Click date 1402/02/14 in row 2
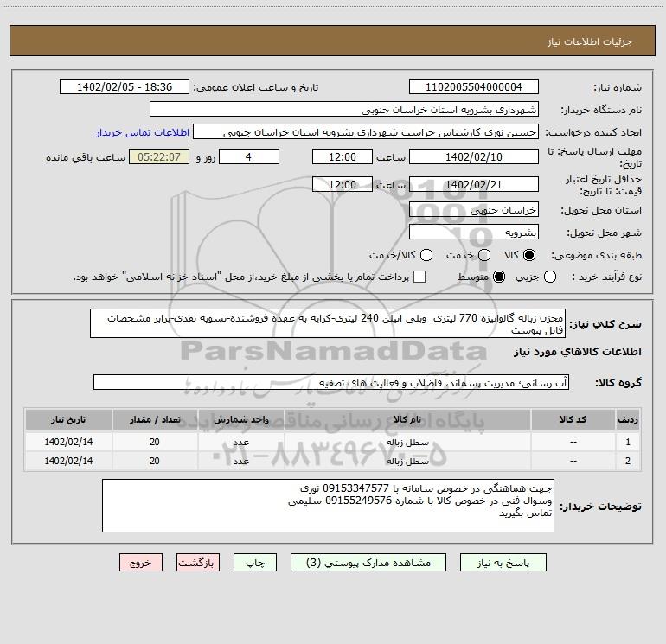 point(68,461)
